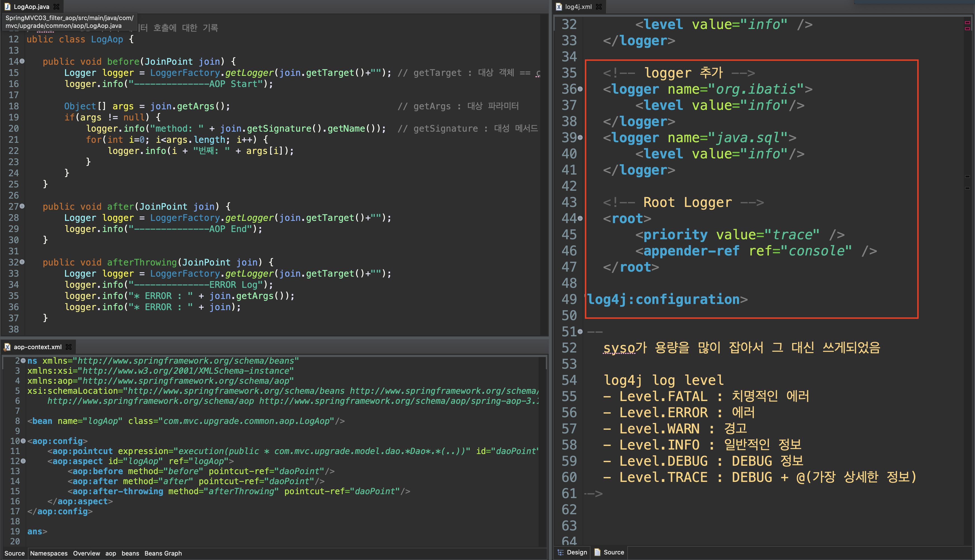The height and width of the screenshot is (560, 975).
Task: Switch to the Overview tab in aop-context editor
Action: (86, 553)
